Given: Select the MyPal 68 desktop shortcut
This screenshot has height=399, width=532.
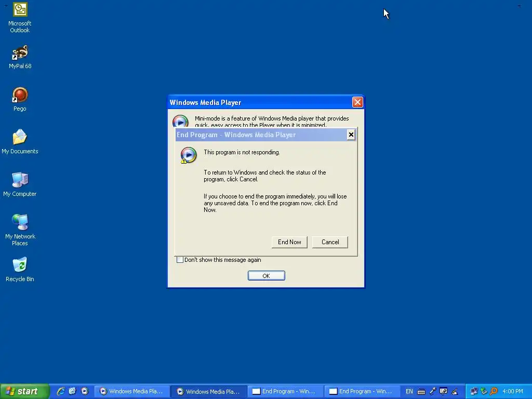Looking at the screenshot, I should [20, 57].
